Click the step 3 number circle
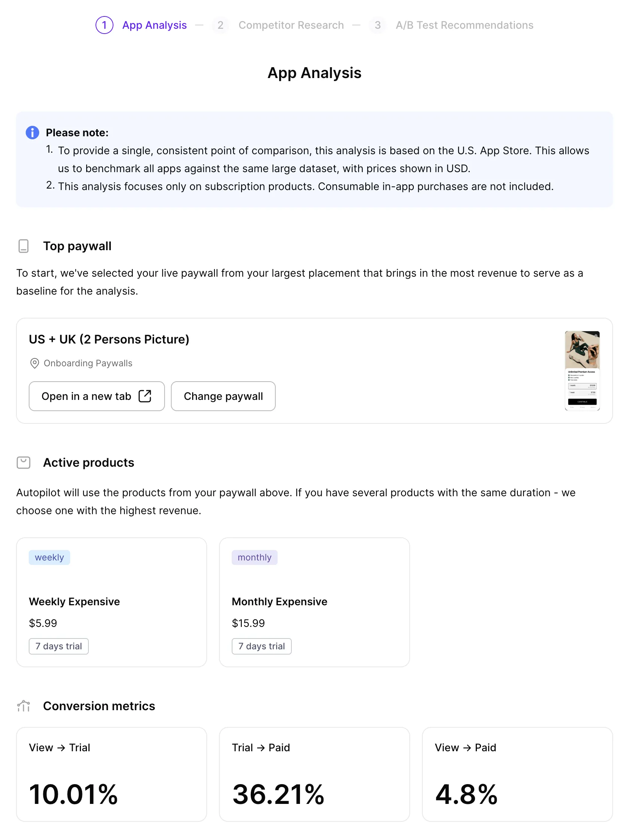The width and height of the screenshot is (644, 839). [x=378, y=25]
